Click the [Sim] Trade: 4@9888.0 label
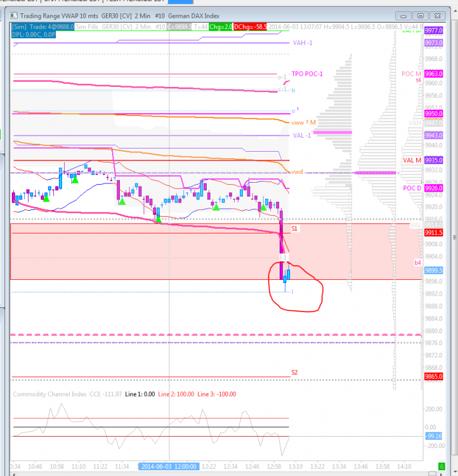 pos(43,27)
